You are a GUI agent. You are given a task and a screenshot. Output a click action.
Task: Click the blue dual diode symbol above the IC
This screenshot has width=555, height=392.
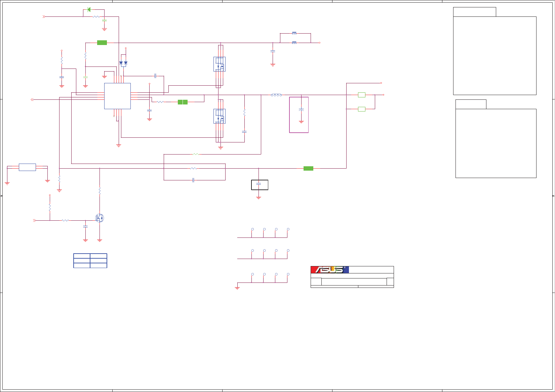pyautogui.click(x=123, y=63)
